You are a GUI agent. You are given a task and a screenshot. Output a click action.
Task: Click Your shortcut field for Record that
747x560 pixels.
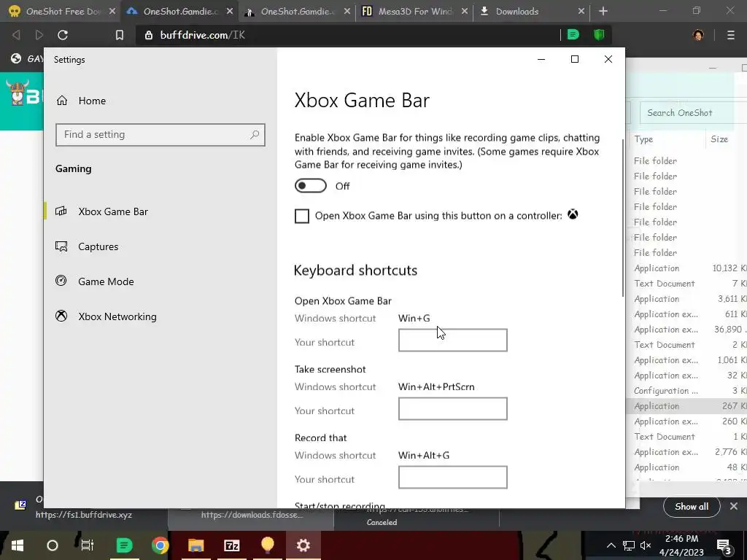pyautogui.click(x=452, y=477)
